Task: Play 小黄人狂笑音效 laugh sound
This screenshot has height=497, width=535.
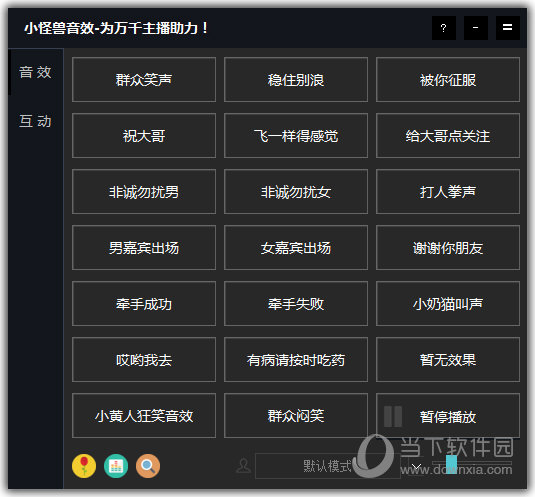Action: [144, 415]
